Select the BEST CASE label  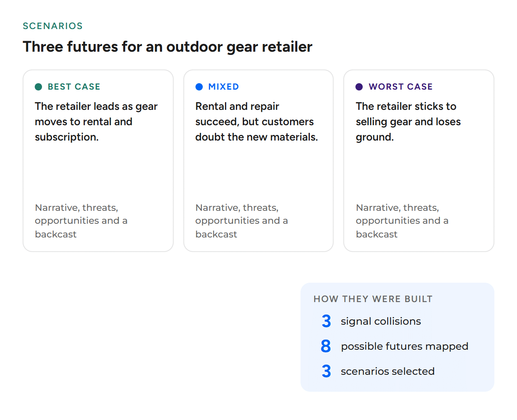point(74,87)
